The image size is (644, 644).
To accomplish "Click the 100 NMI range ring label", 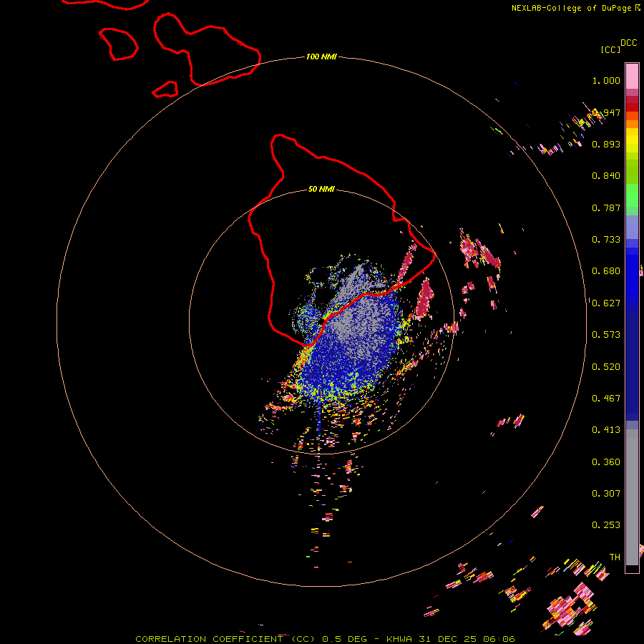I will pos(321,57).
